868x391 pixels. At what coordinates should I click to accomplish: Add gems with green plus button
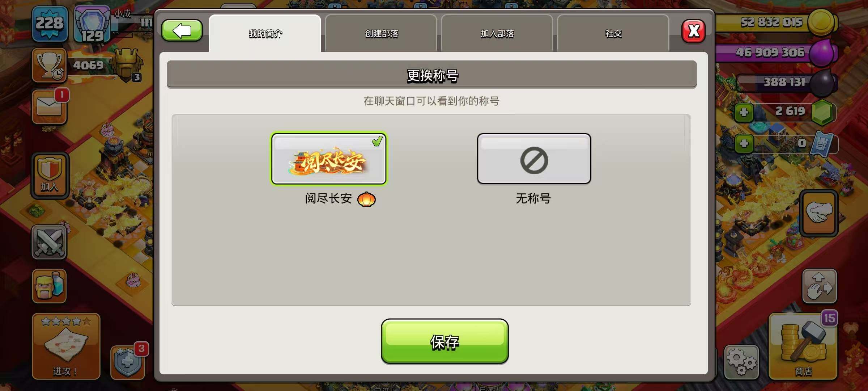click(x=744, y=112)
